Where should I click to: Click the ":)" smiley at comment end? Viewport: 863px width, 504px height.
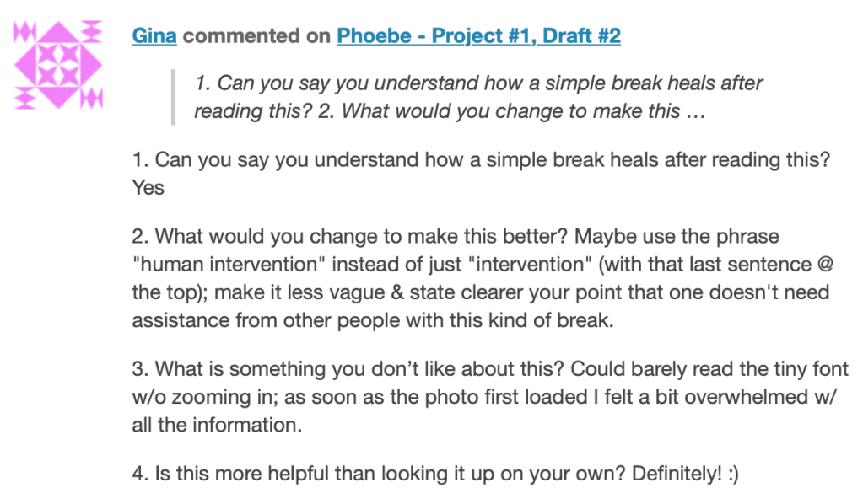click(x=731, y=474)
